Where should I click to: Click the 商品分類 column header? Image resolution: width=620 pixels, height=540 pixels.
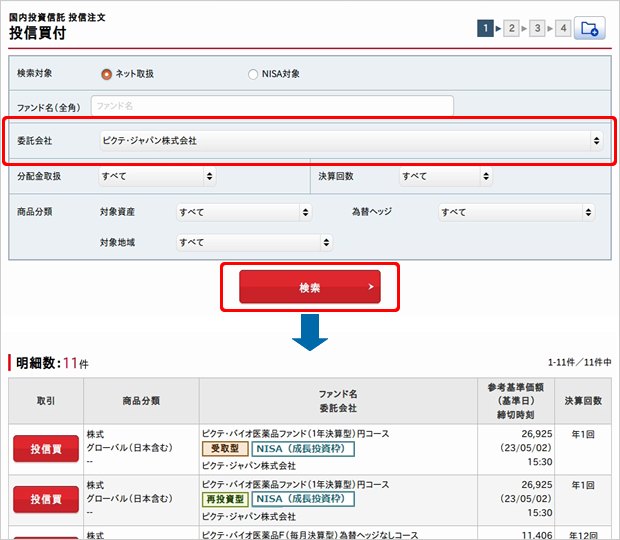[141, 401]
